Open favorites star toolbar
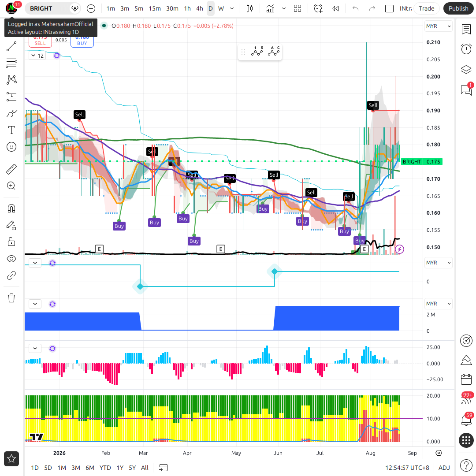 [11, 459]
